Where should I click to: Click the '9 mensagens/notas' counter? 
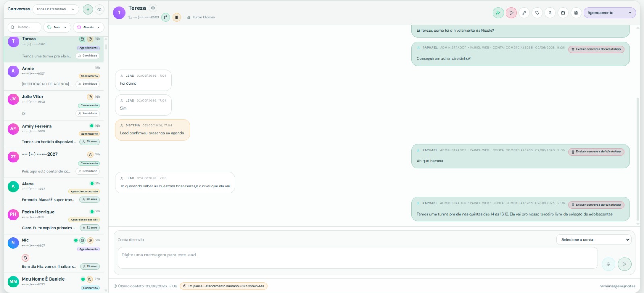pos(617,286)
